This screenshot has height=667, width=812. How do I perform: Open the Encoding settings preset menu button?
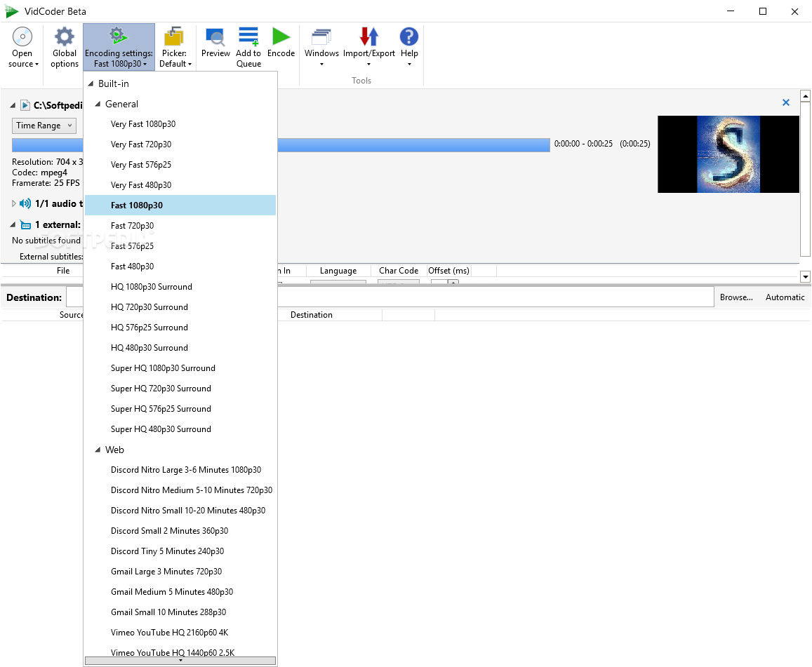coord(119,47)
